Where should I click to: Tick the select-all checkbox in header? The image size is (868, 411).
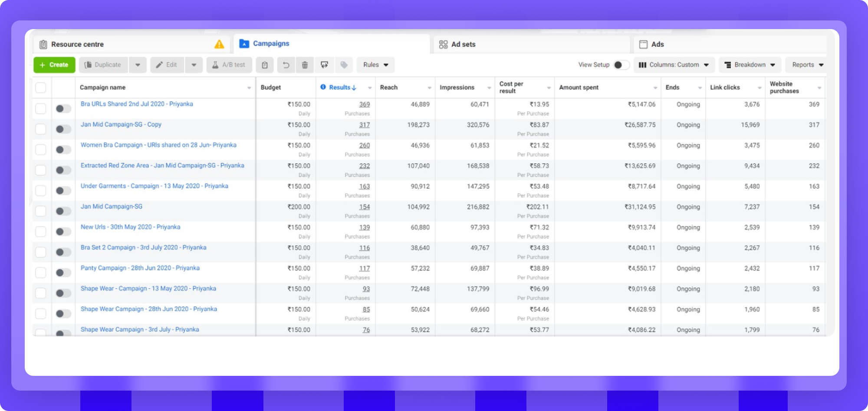tap(41, 88)
